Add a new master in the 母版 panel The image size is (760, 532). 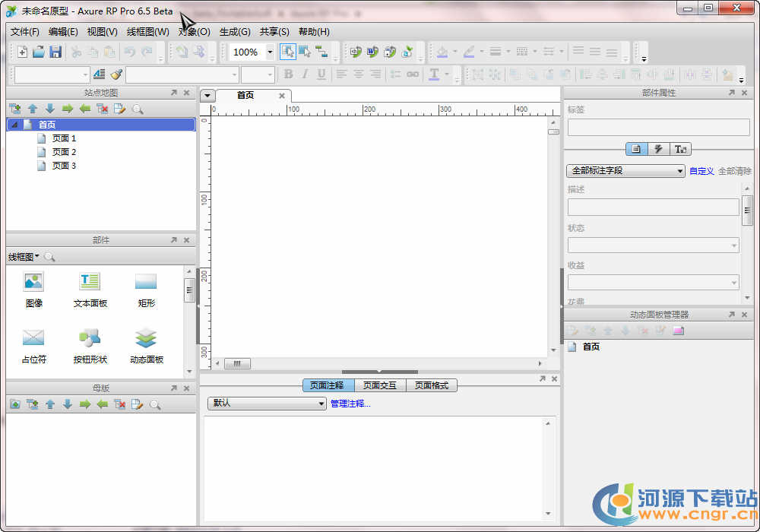(x=14, y=404)
